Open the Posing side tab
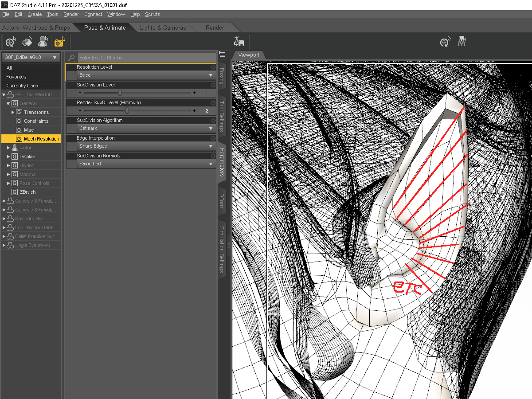The height and width of the screenshot is (399, 532). click(x=222, y=76)
